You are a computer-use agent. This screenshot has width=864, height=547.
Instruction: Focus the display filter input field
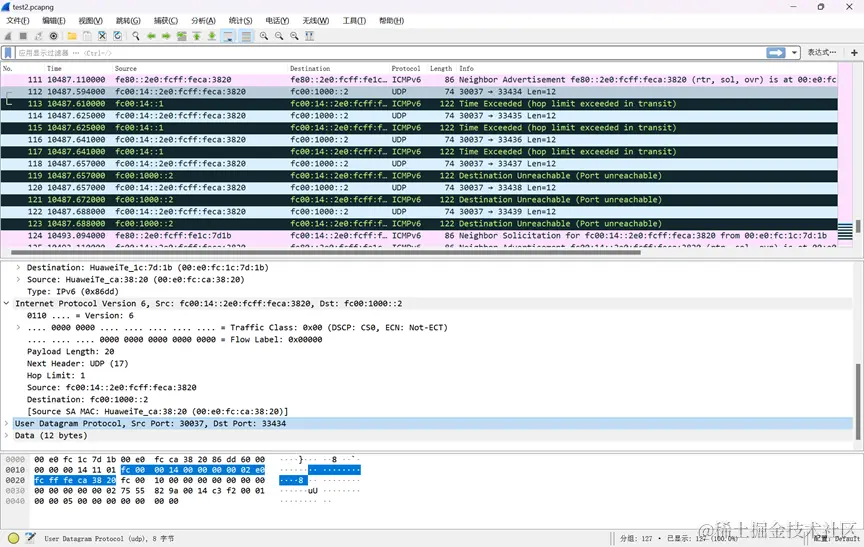tap(390, 53)
